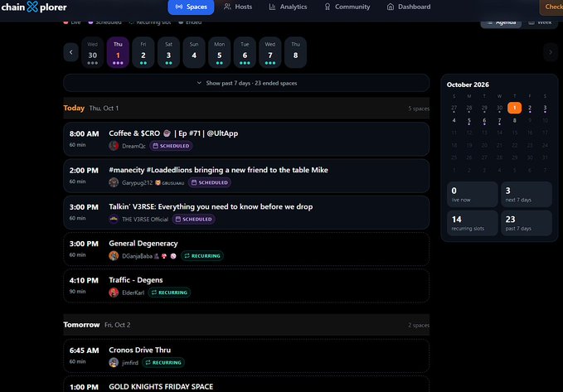Select Thu 8 in the day strip
This screenshot has height=392, width=563.
tap(295, 52)
